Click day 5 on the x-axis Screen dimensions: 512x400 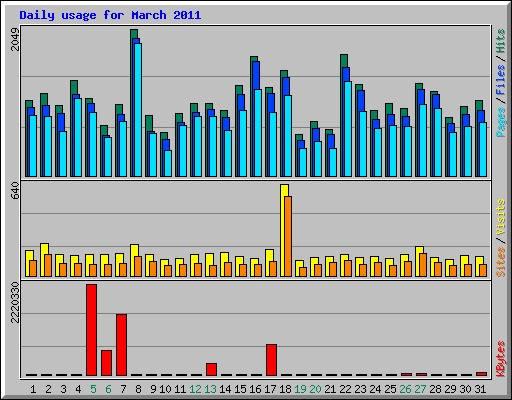93,389
